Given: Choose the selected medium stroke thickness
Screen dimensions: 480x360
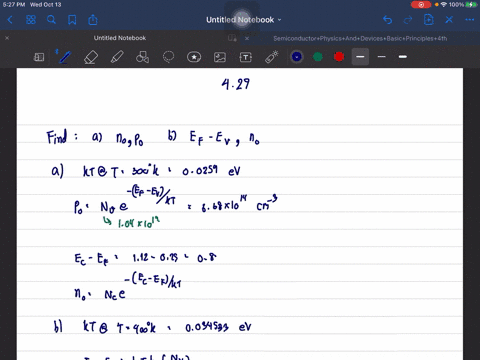Looking at the screenshot, I should 360,57.
